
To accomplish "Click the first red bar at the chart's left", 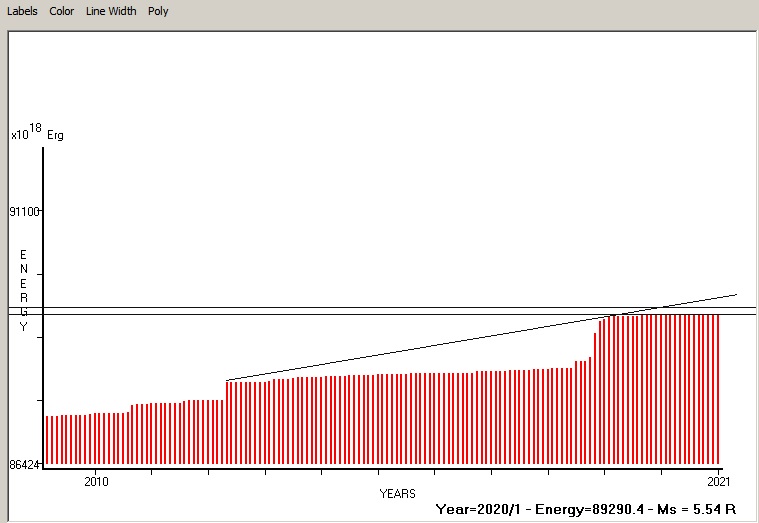I will [x=47, y=440].
